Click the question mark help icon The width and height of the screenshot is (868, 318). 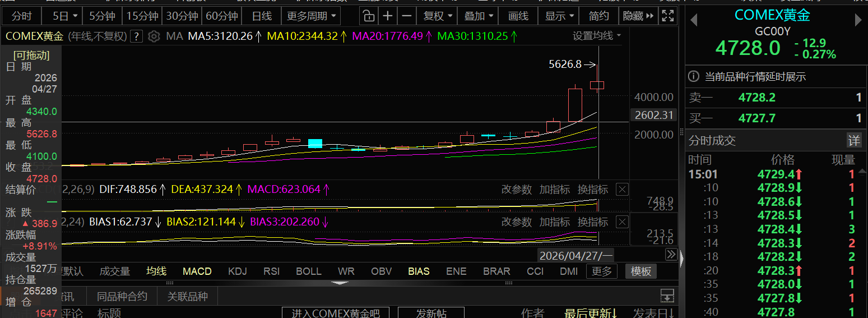pos(136,37)
